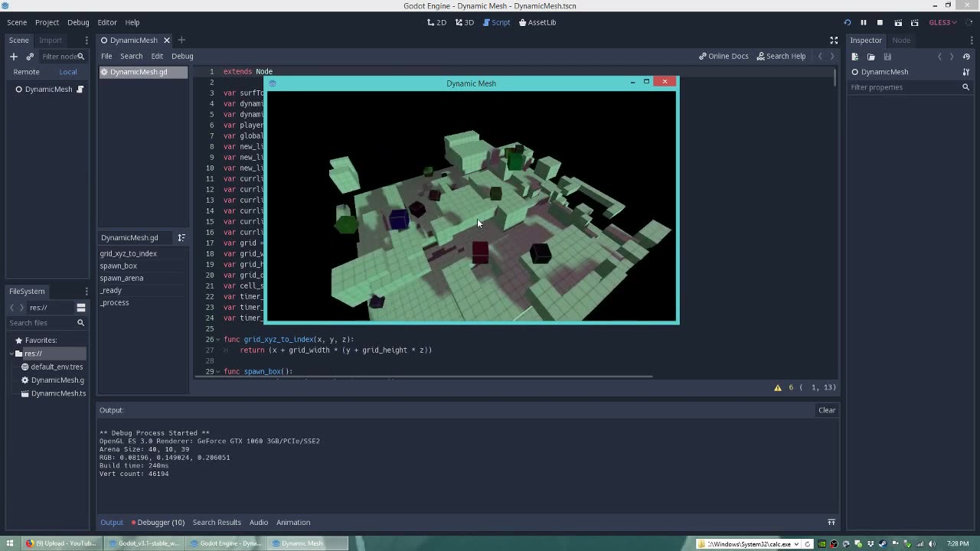Play the edited scene with clapperboard play icon
The width and height of the screenshot is (980, 551).
point(898,22)
